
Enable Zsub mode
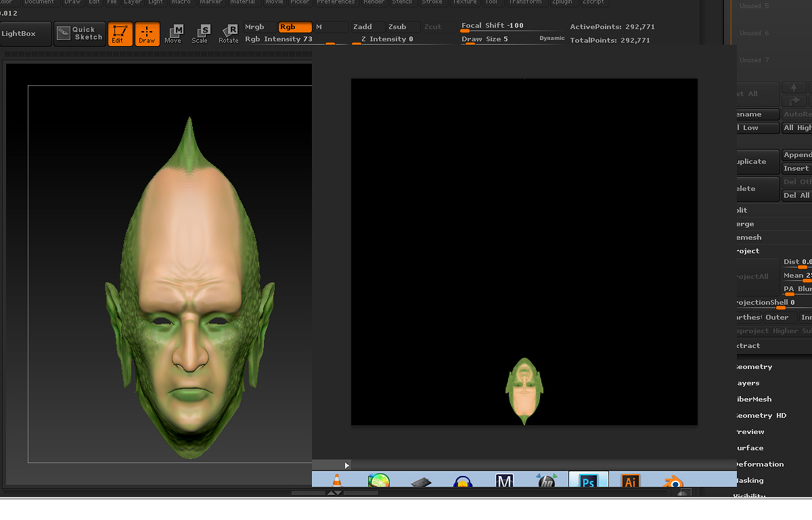click(404, 27)
